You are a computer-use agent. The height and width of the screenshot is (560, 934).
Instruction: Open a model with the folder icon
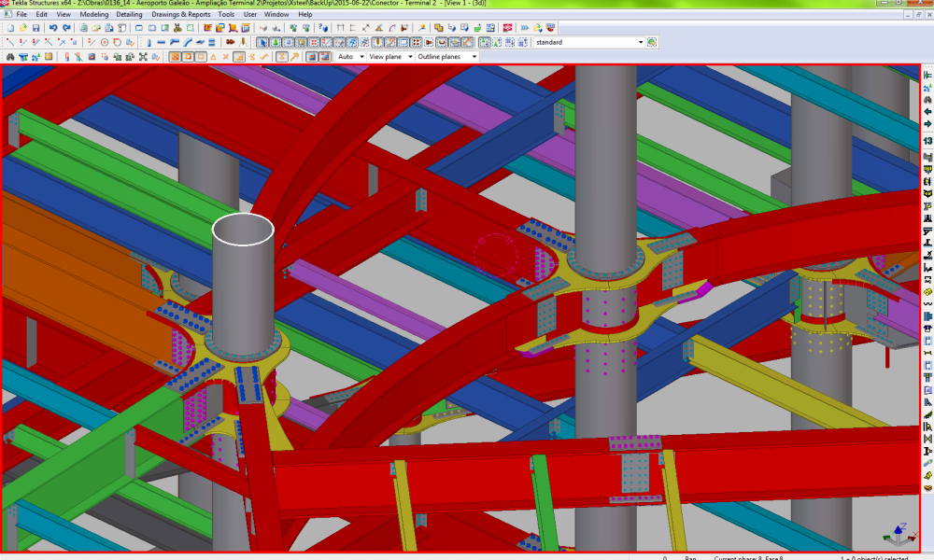point(22,28)
